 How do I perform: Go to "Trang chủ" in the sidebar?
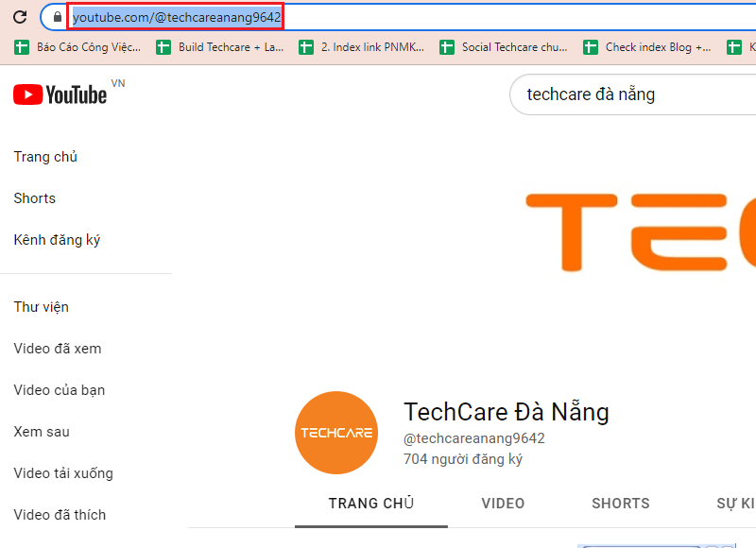coord(45,157)
